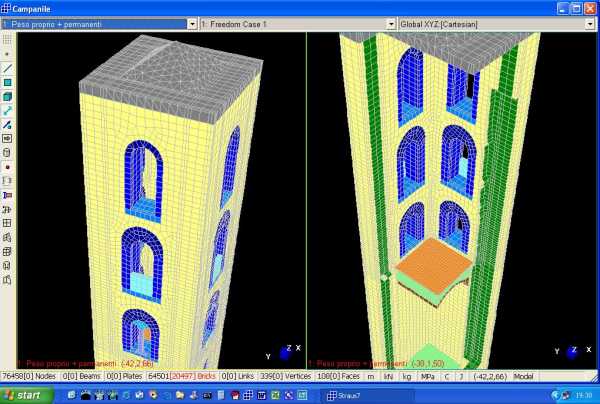The width and height of the screenshot is (600, 404).
Task: Expand the Freedom Case 1 dropdown
Action: 390,22
